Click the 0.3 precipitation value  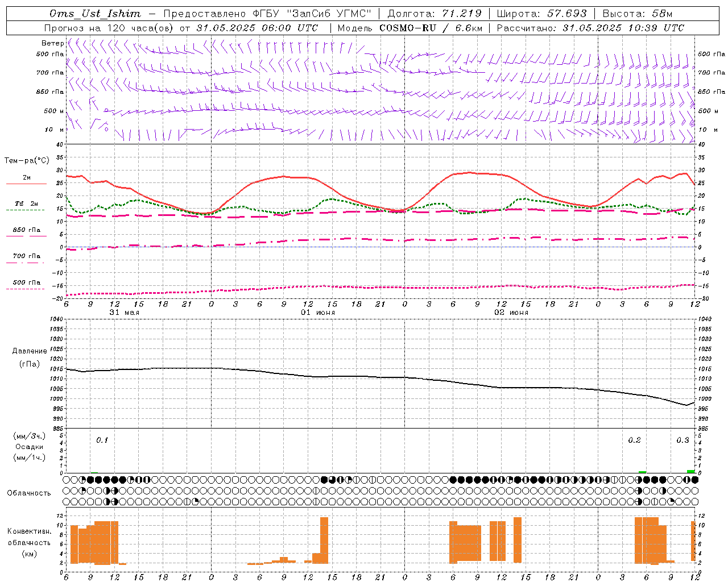pyautogui.click(x=682, y=440)
